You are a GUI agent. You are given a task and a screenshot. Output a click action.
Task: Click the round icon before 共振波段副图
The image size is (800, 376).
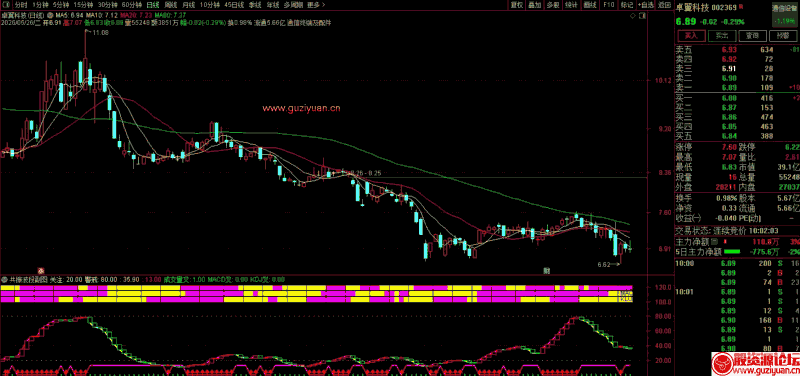tap(5, 280)
